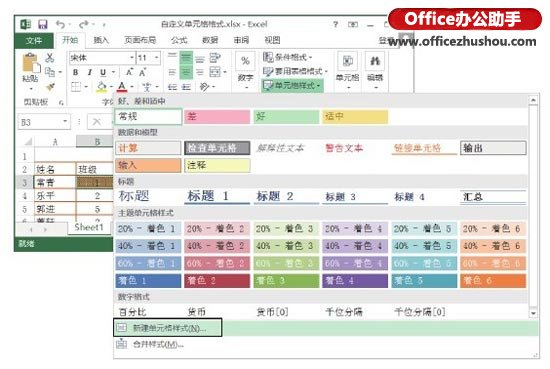
Task: Click the Wrap Text icon
Action: pyautogui.click(x=215, y=58)
